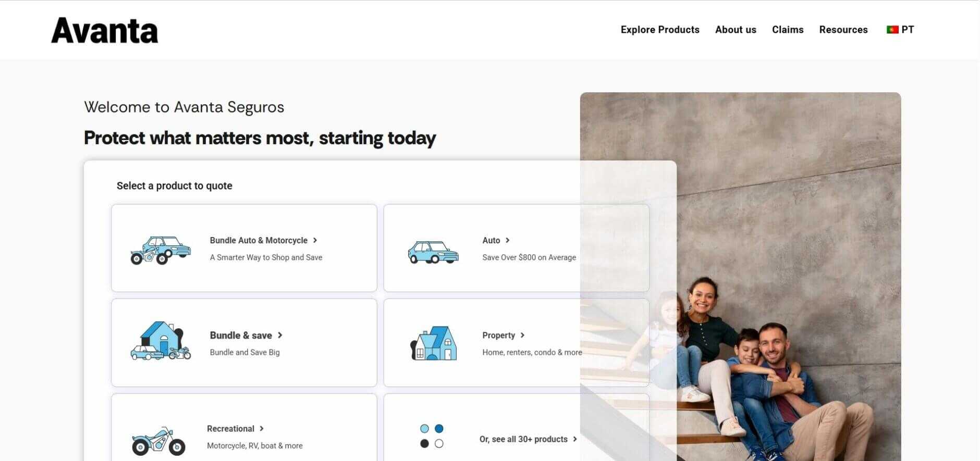Click the arrow after Bundle & save

(280, 335)
